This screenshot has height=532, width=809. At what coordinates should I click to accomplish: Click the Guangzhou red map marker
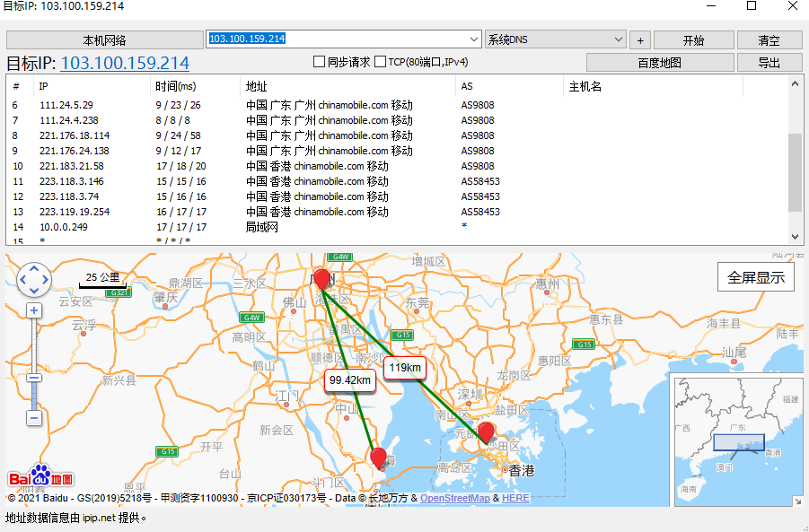[x=321, y=279]
